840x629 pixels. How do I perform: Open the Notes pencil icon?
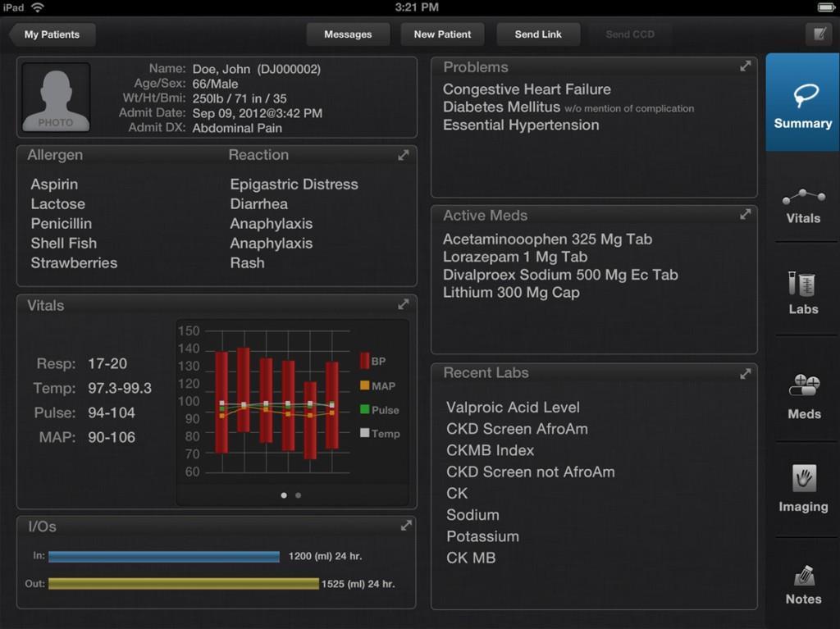pyautogui.click(x=804, y=576)
